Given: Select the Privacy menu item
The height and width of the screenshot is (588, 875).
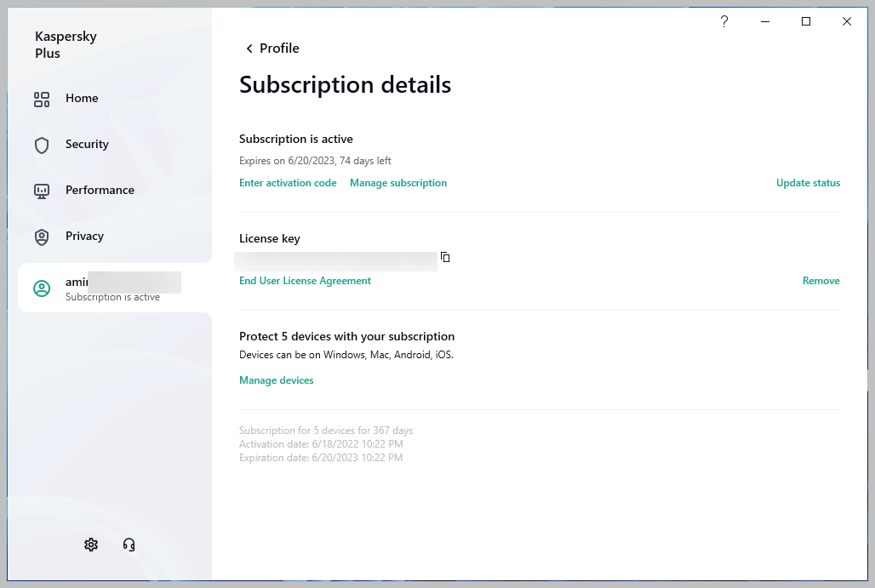Looking at the screenshot, I should [x=84, y=237].
